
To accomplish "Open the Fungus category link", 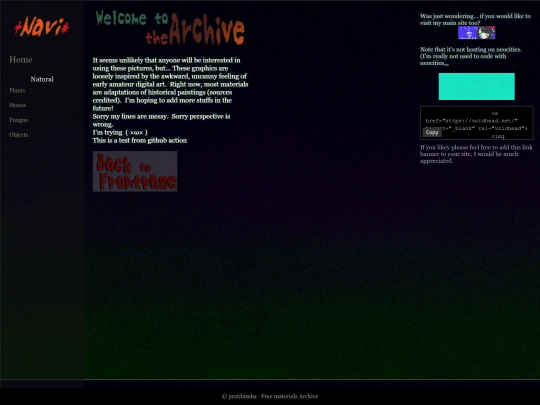I will [19, 120].
